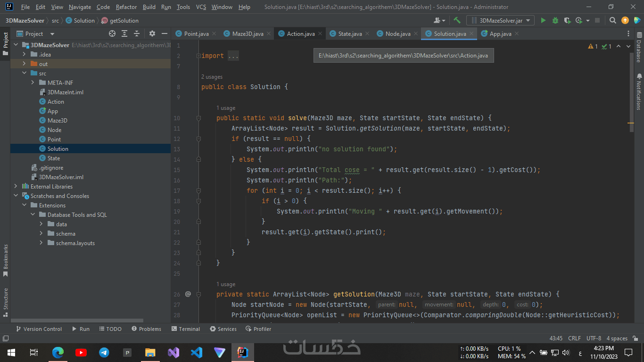Open Project panel gear options
Screen dimensions: 644x362
click(x=152, y=33)
